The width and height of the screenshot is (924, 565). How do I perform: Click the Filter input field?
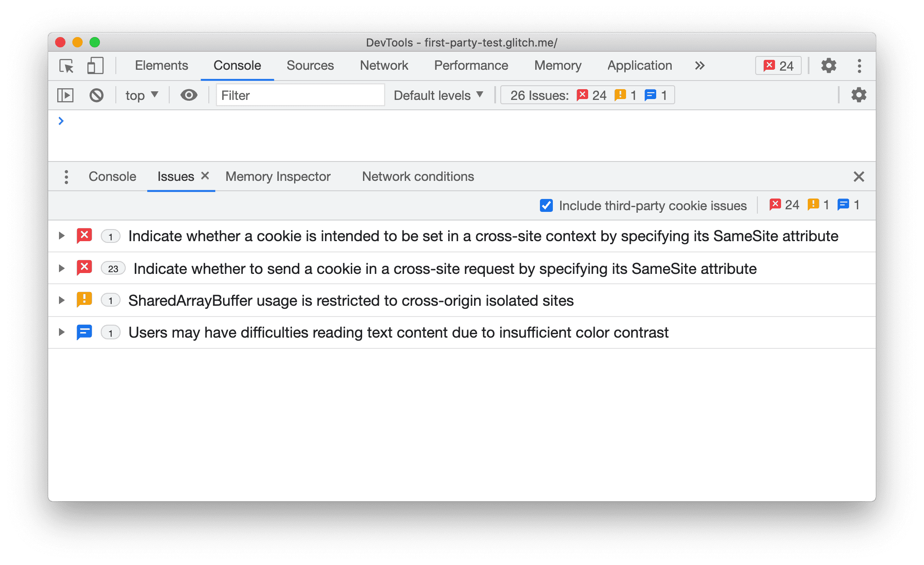(296, 95)
